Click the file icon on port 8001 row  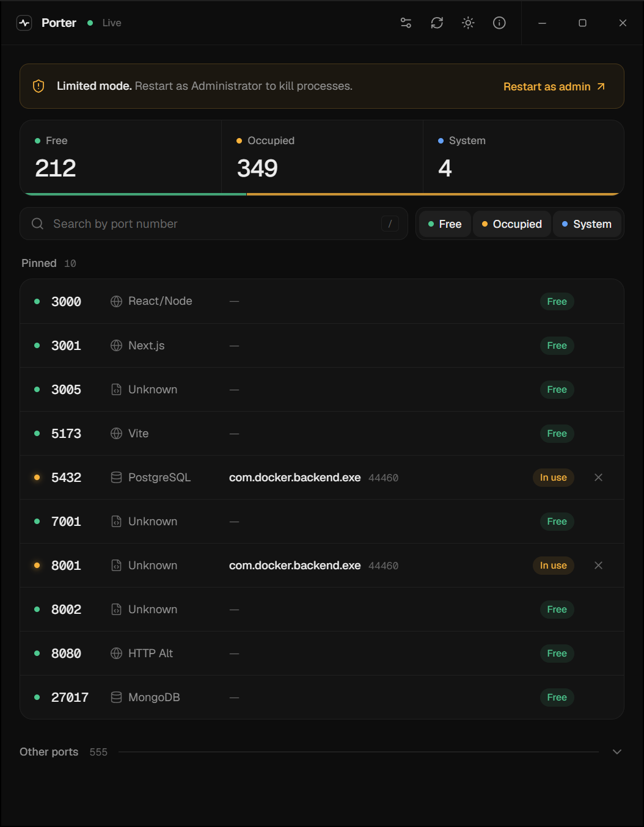pyautogui.click(x=116, y=565)
